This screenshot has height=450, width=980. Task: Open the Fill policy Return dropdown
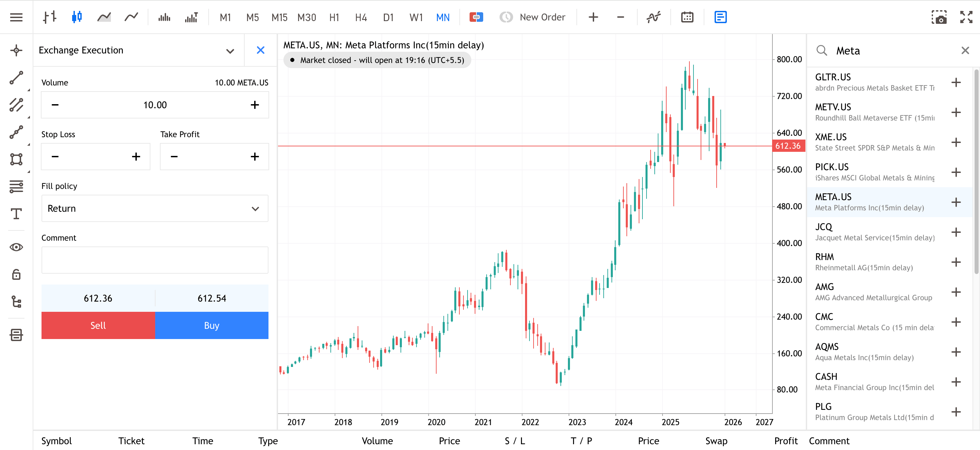pyautogui.click(x=155, y=208)
